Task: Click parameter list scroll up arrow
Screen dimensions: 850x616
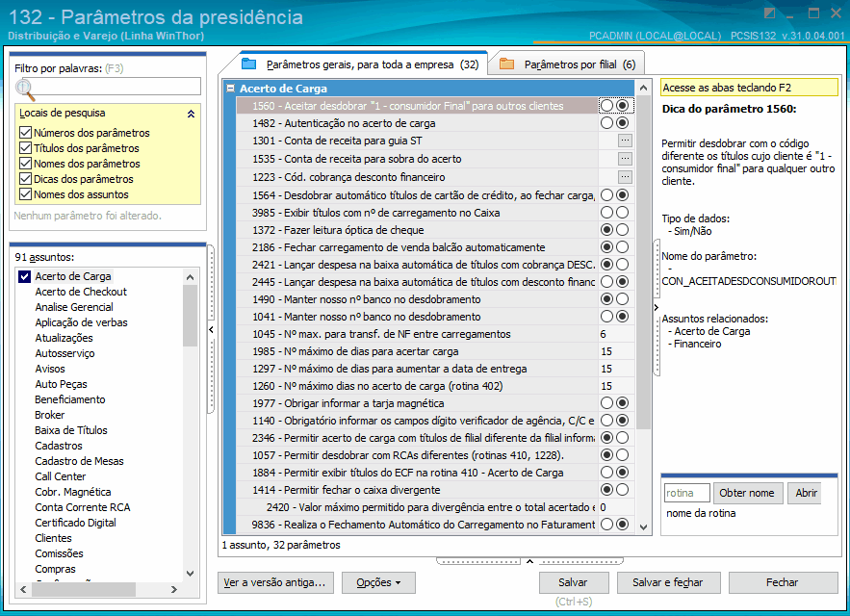Action: coord(643,88)
